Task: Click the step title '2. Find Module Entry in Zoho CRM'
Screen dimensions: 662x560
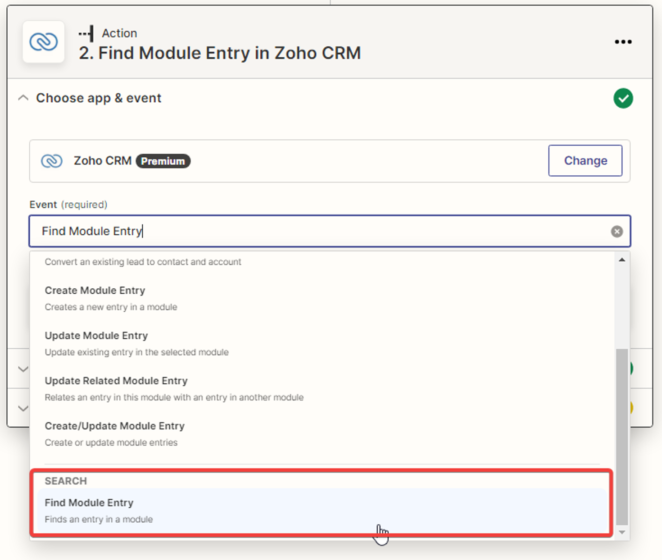Action: click(x=220, y=53)
